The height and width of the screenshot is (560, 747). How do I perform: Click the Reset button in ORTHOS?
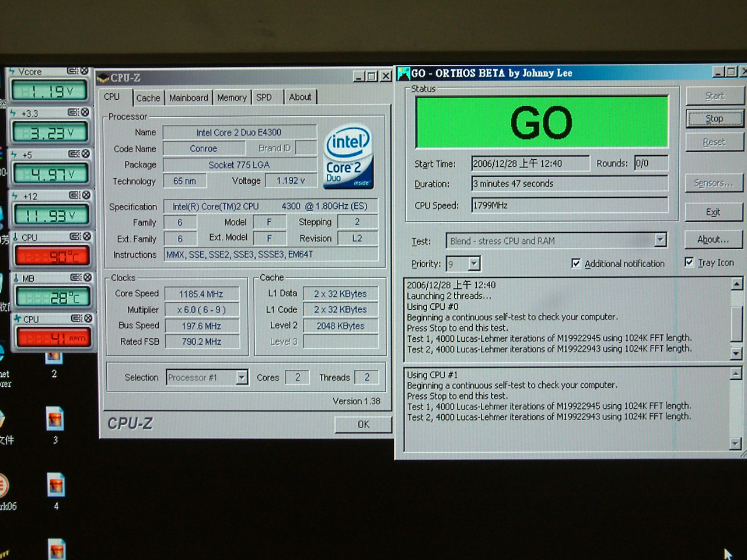click(x=714, y=142)
